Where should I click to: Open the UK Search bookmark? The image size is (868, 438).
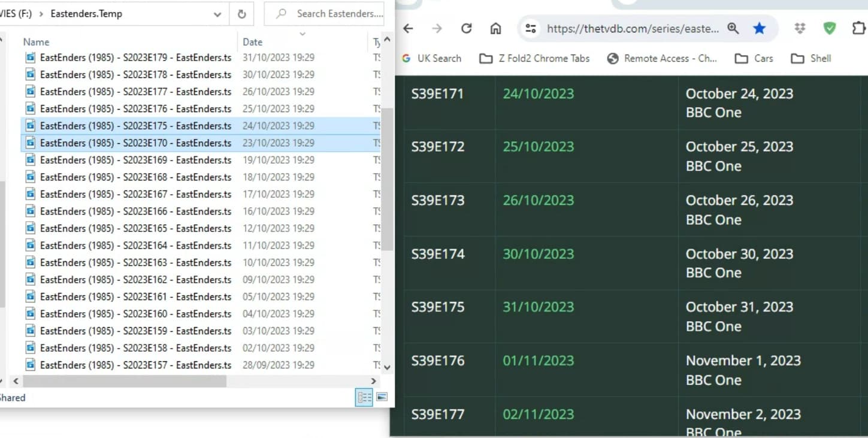432,58
